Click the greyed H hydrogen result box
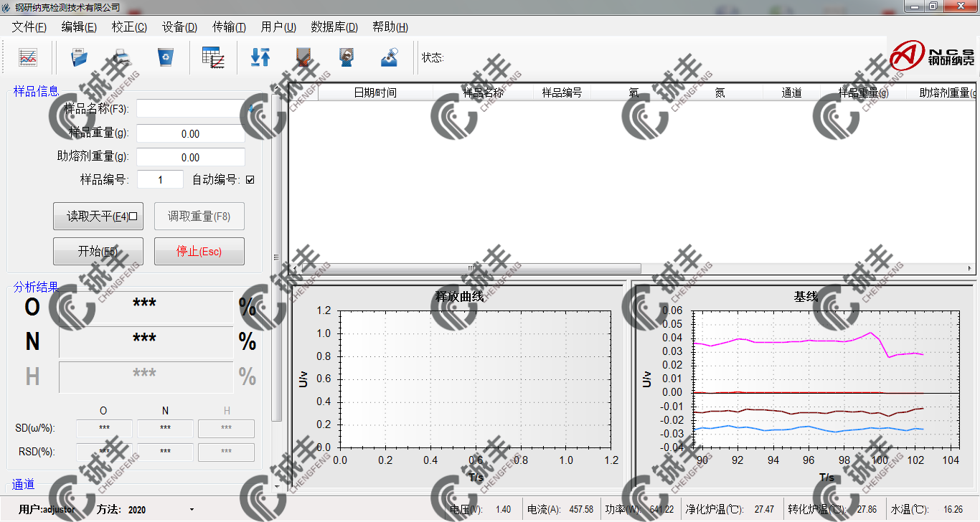 click(146, 377)
